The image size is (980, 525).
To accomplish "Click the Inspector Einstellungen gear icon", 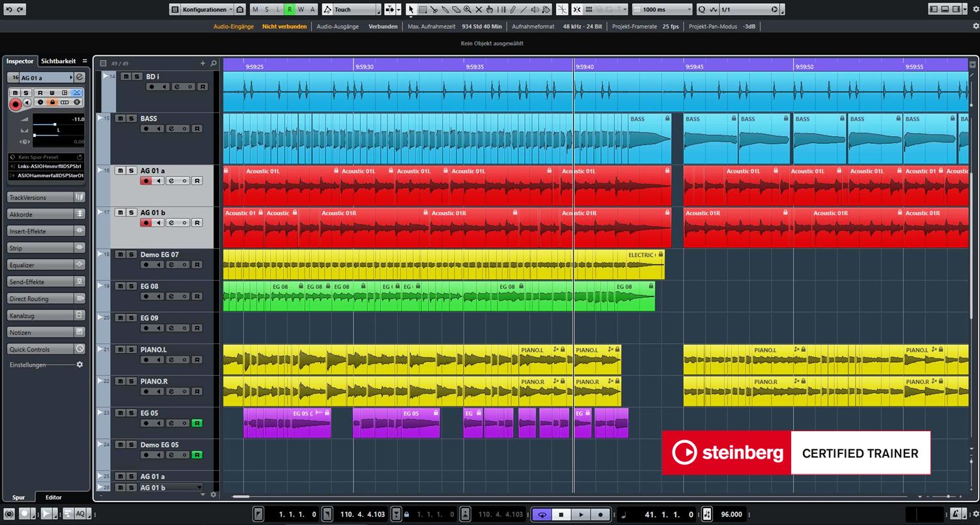I will pos(79,365).
